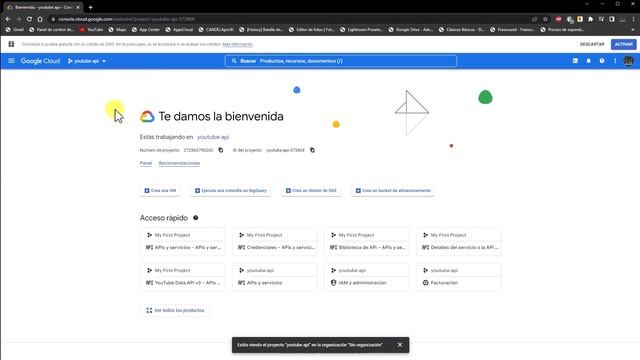This screenshot has height=360, width=640.
Task: Open the AppsCloud bookmark
Action: (x=179, y=30)
